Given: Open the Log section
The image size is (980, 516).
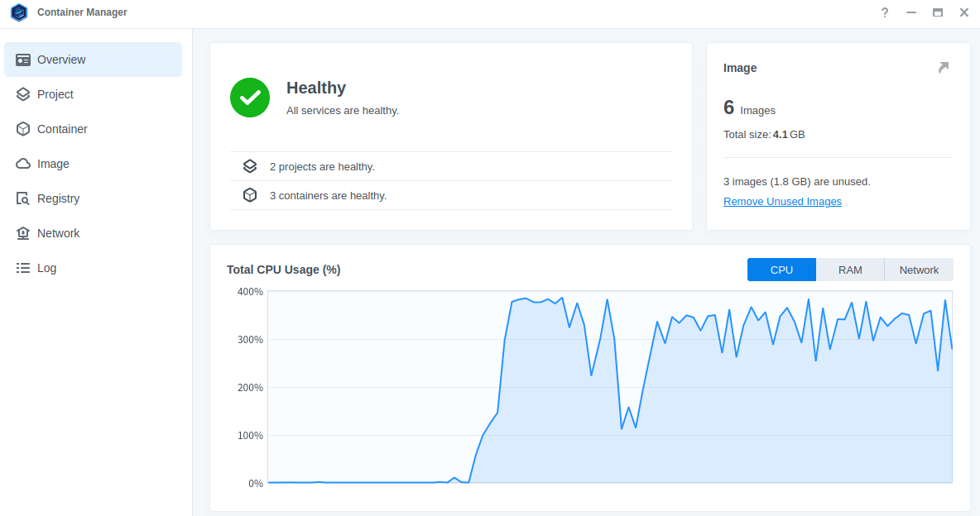Looking at the screenshot, I should tap(94, 268).
